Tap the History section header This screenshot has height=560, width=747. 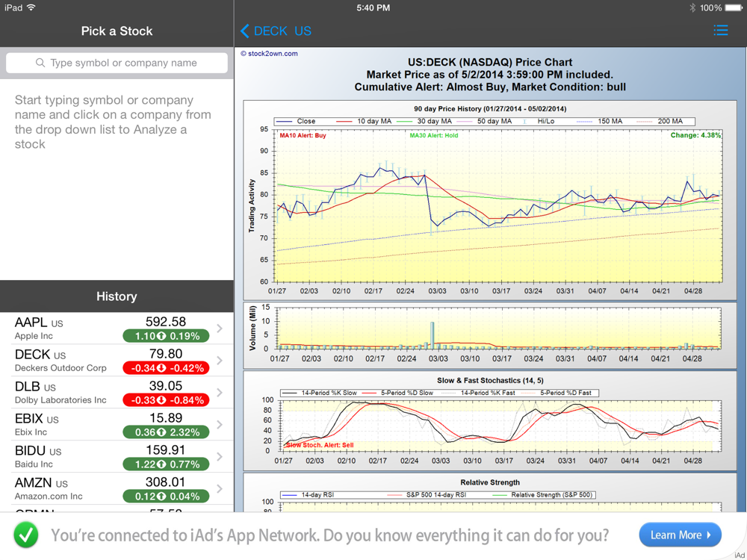(x=117, y=296)
